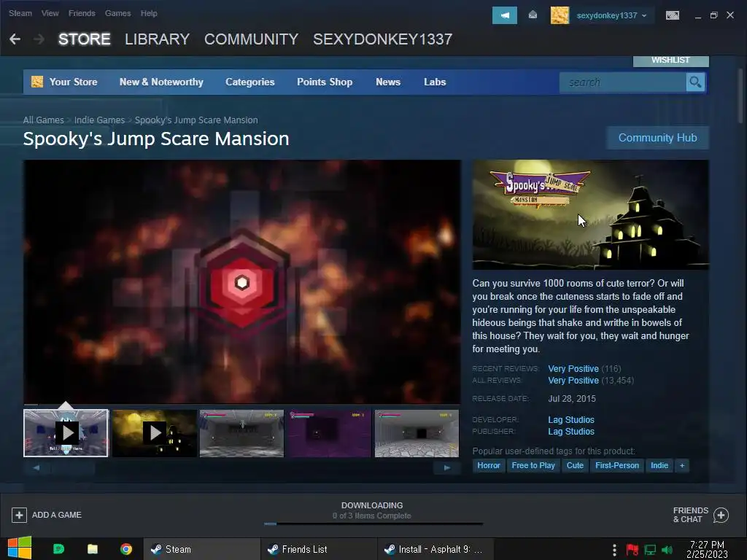
Task: Select the Indie tag
Action: click(659, 465)
